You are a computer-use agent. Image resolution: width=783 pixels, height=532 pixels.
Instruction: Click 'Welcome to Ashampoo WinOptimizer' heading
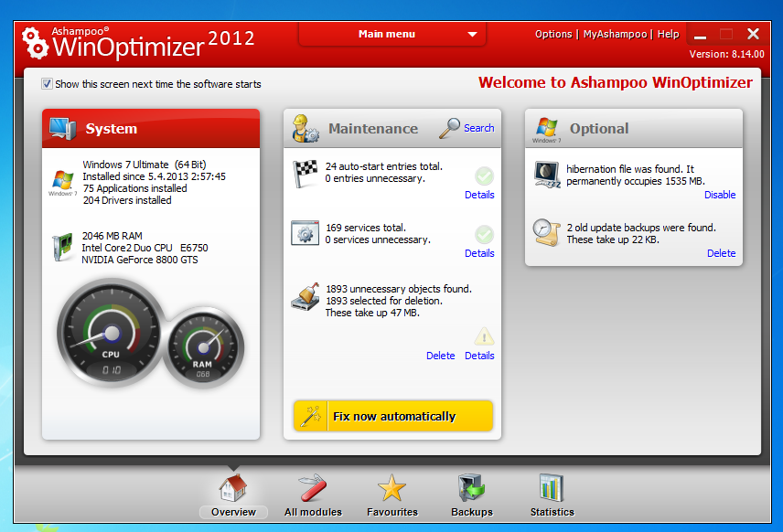point(616,82)
